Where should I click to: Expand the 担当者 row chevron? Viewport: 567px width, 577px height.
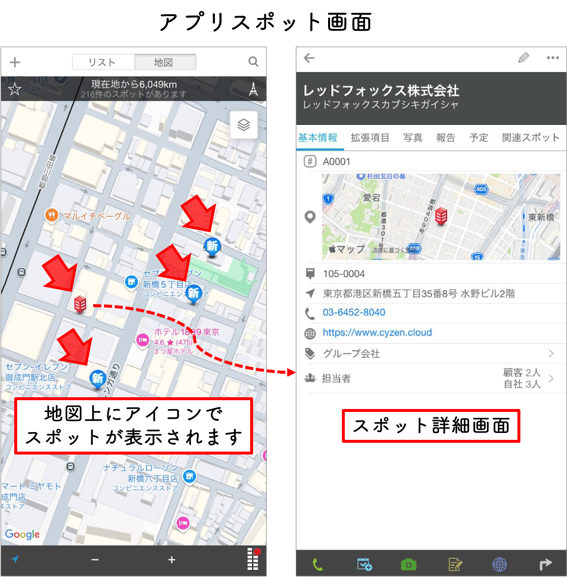click(551, 378)
